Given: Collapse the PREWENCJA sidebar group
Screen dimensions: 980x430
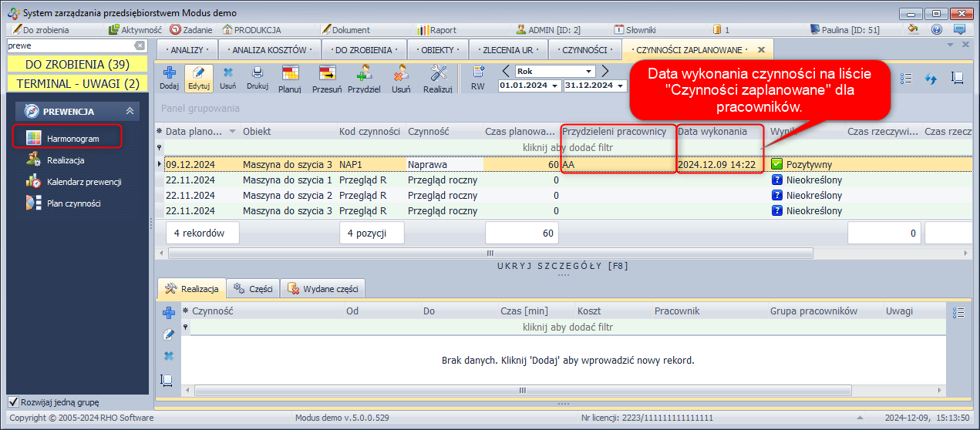Looking at the screenshot, I should pos(130,111).
